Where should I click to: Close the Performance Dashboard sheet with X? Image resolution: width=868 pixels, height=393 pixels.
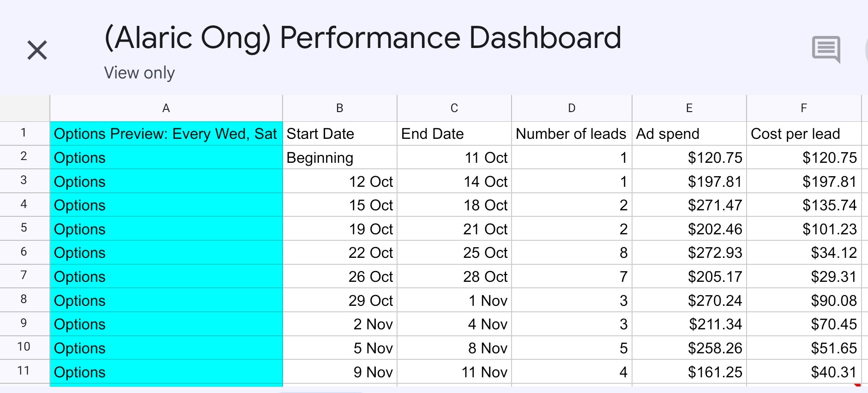[x=37, y=50]
